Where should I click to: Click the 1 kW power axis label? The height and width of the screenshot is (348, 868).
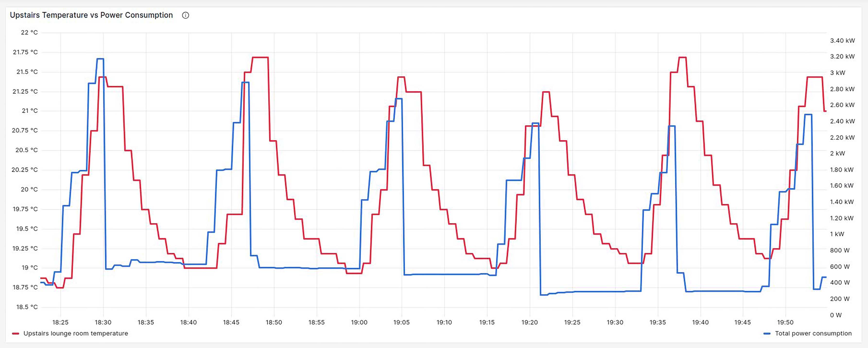[837, 234]
